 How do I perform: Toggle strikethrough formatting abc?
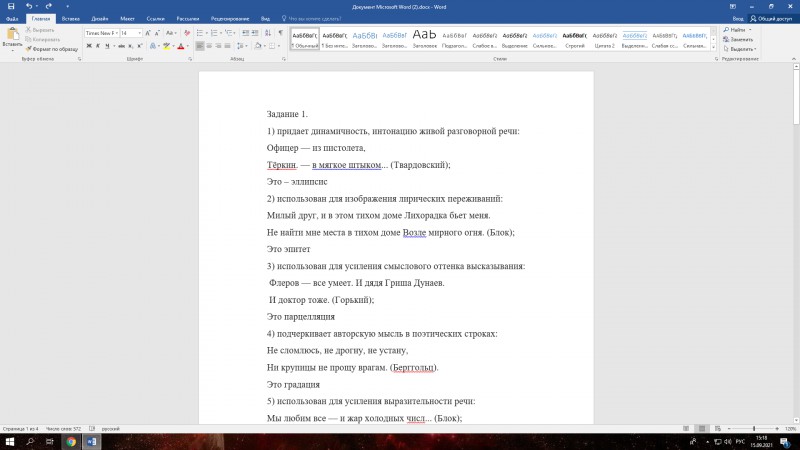tap(121, 46)
